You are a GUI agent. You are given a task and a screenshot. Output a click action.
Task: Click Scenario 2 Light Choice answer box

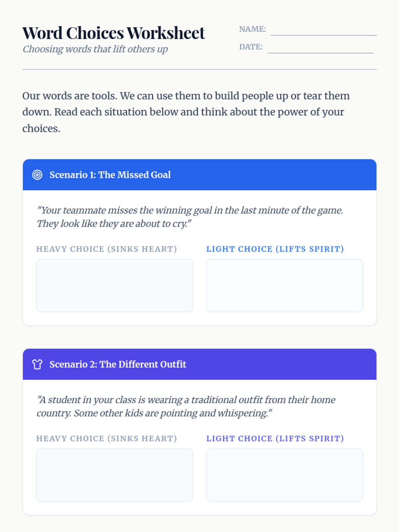(284, 475)
